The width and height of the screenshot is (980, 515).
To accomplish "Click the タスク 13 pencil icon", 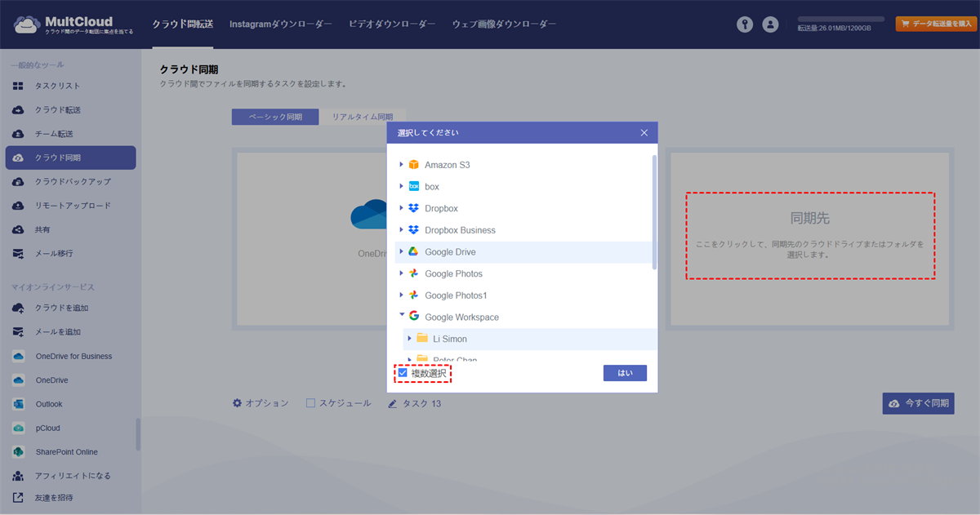I will click(x=393, y=403).
